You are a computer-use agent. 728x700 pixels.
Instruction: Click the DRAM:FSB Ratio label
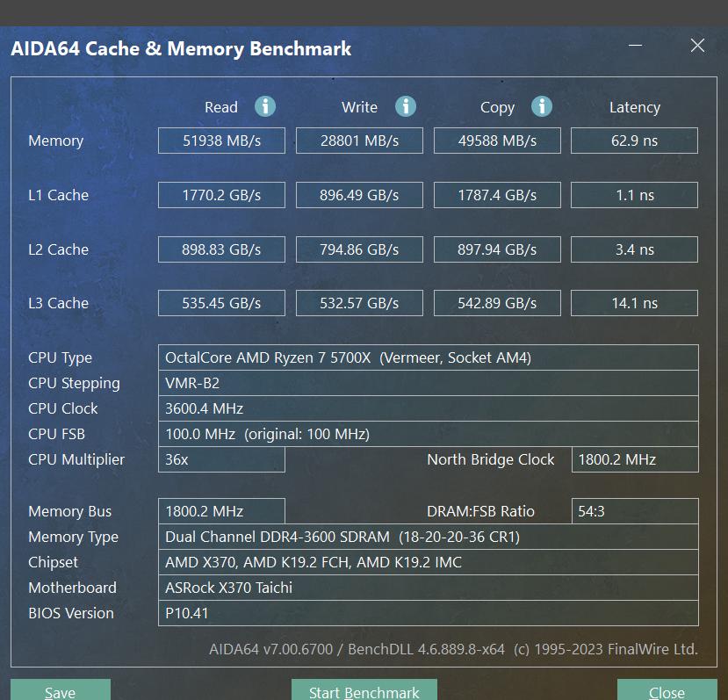pyautogui.click(x=480, y=511)
